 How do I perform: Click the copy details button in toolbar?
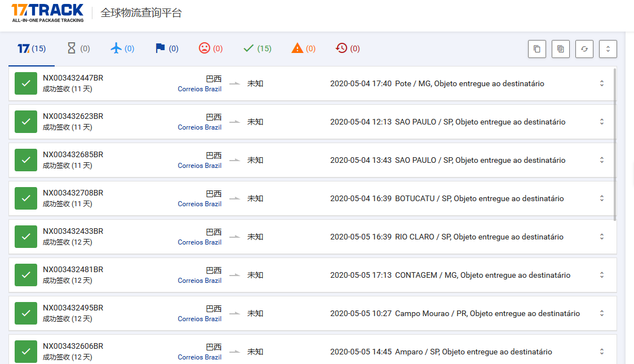coord(561,49)
